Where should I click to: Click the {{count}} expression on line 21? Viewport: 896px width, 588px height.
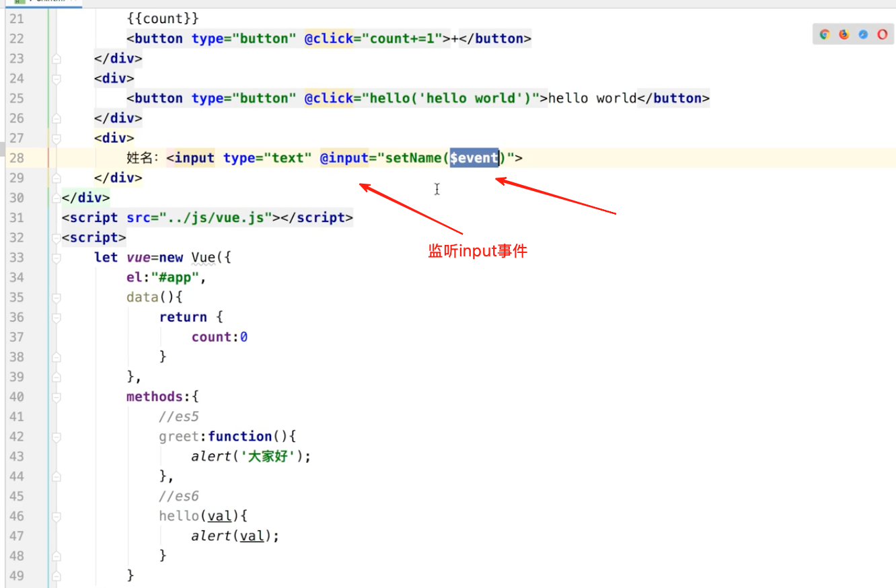[162, 19]
